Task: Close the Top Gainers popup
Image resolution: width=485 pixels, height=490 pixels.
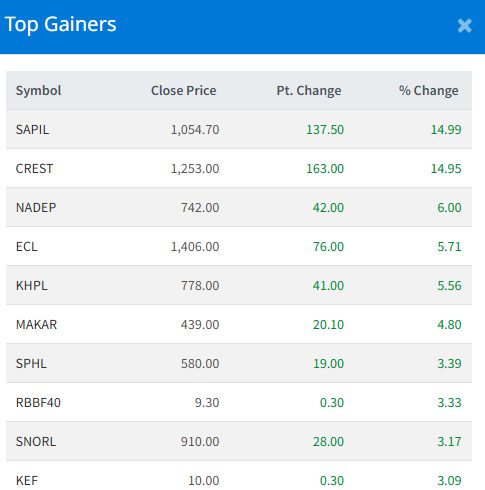Action: [x=464, y=26]
